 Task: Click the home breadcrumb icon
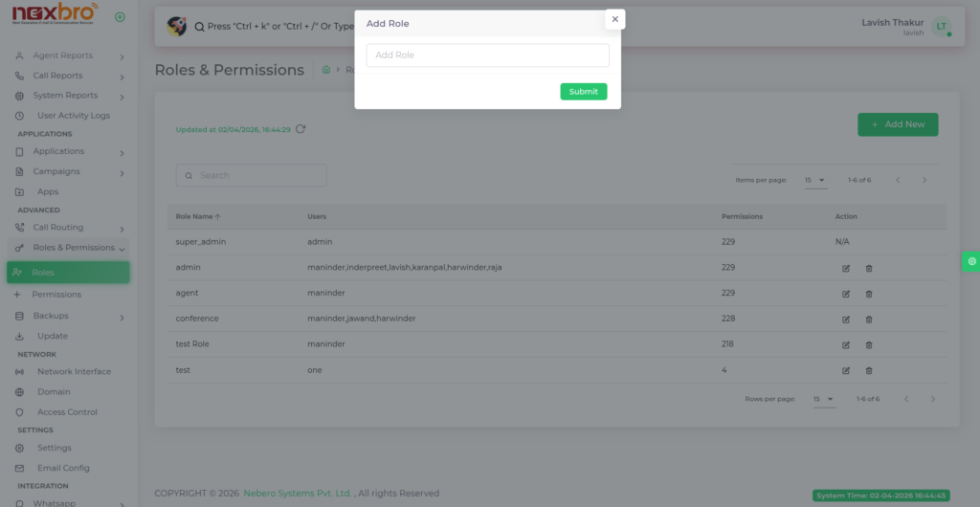point(326,70)
